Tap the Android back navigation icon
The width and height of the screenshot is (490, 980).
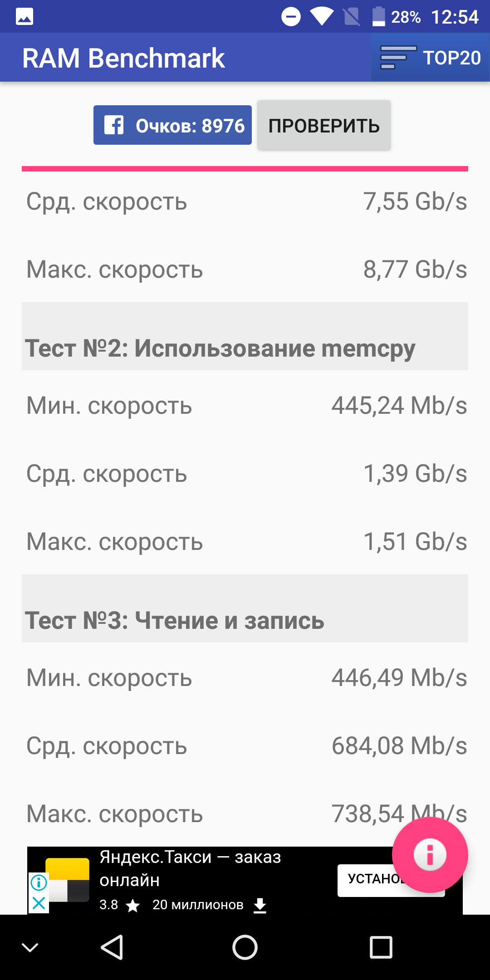click(x=112, y=947)
